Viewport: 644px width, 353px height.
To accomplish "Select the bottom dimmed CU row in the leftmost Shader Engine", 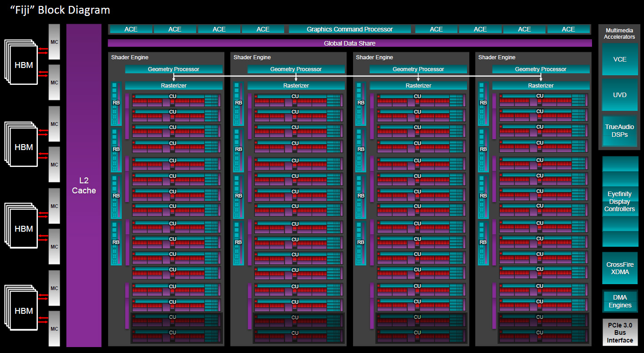I will (x=177, y=336).
